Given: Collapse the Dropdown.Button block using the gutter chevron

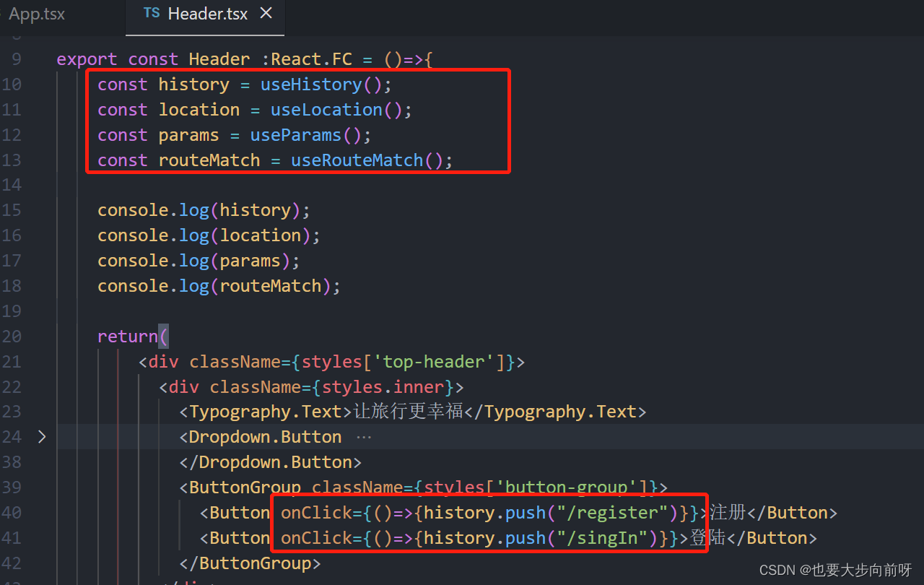Looking at the screenshot, I should (x=42, y=436).
